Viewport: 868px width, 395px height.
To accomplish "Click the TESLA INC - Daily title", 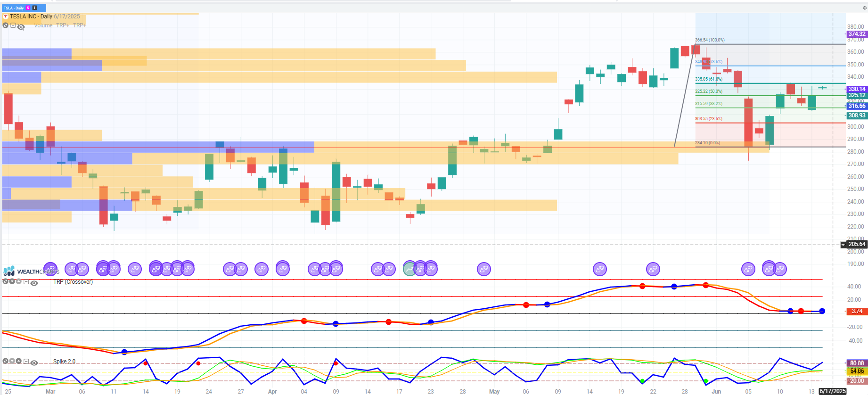I will point(31,16).
